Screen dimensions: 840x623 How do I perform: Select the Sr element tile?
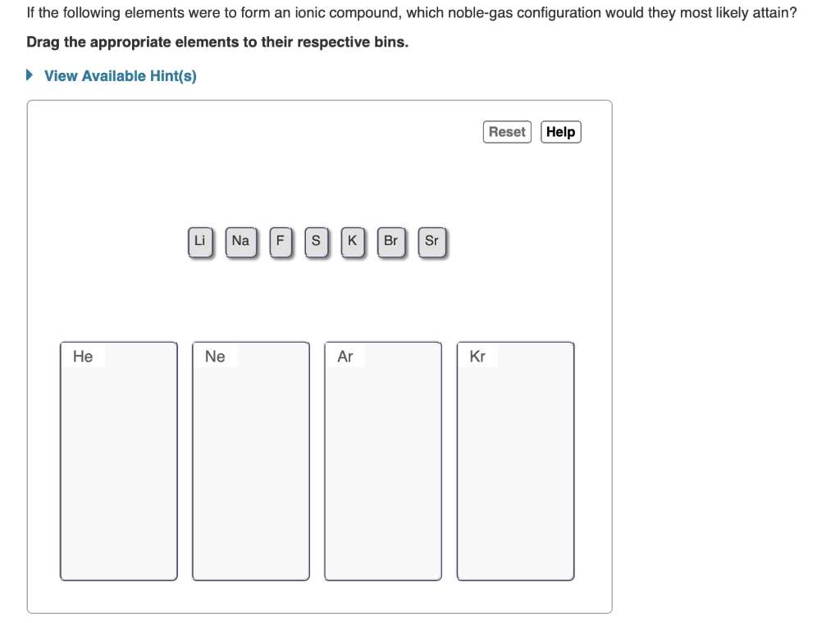pos(431,241)
